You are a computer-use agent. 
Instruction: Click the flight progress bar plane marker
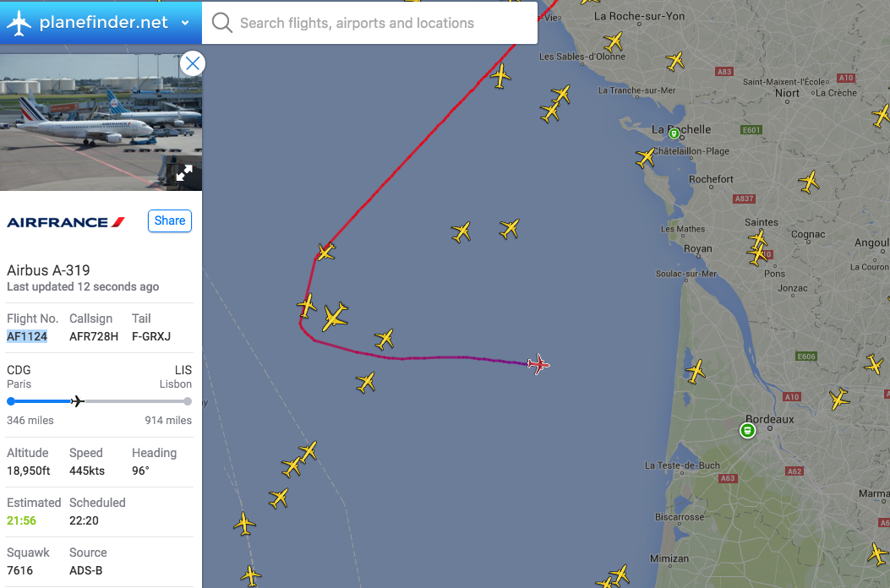click(78, 401)
